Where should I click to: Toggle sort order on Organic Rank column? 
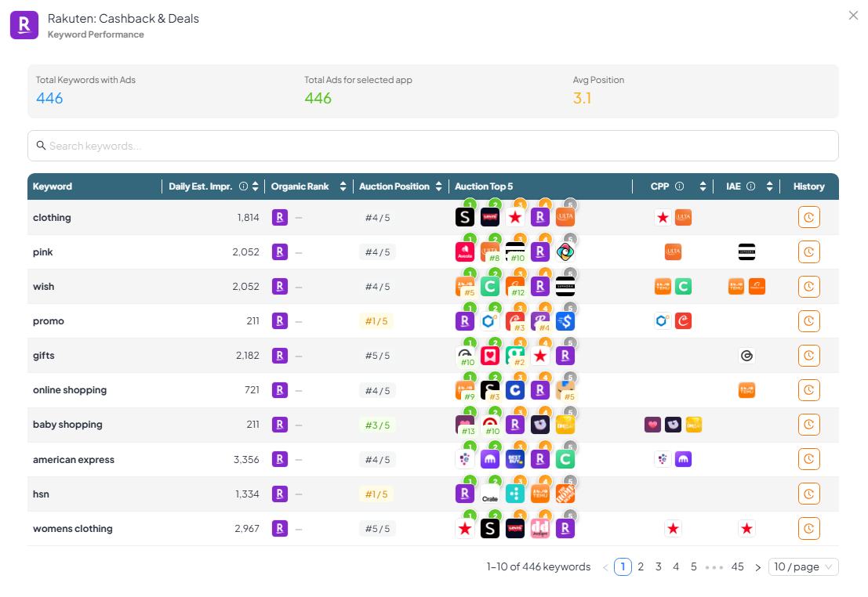point(343,186)
